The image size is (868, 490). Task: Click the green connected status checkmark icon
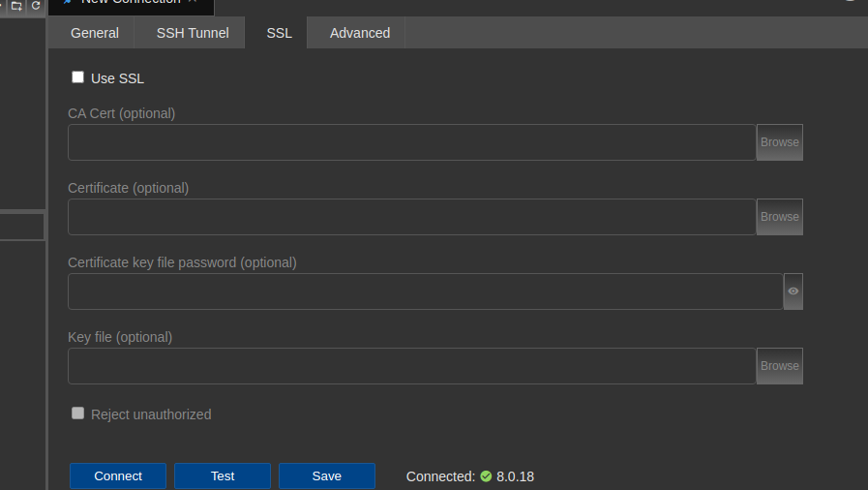pos(486,476)
